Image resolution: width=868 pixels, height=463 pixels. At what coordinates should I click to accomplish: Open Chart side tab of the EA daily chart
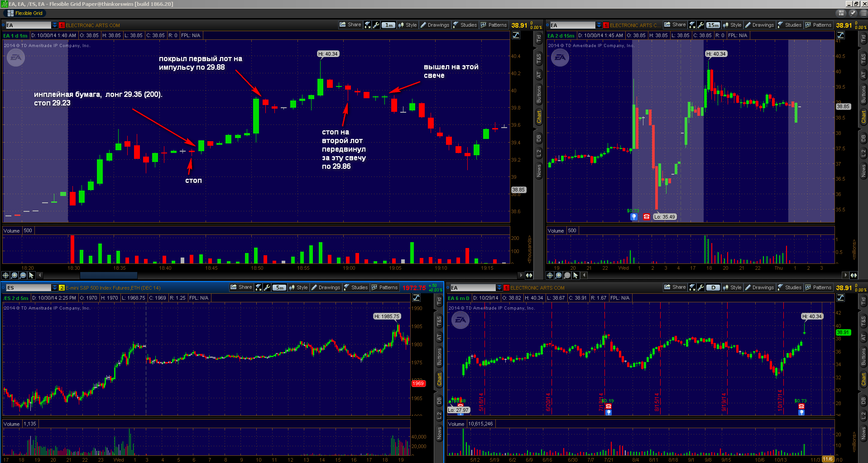point(863,379)
